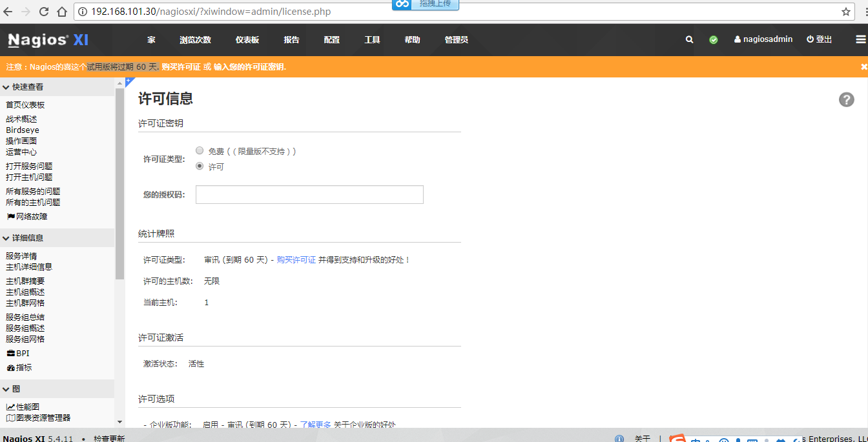The image size is (868, 442).
Task: Open 服务详情 in the sidebar
Action: coord(21,256)
